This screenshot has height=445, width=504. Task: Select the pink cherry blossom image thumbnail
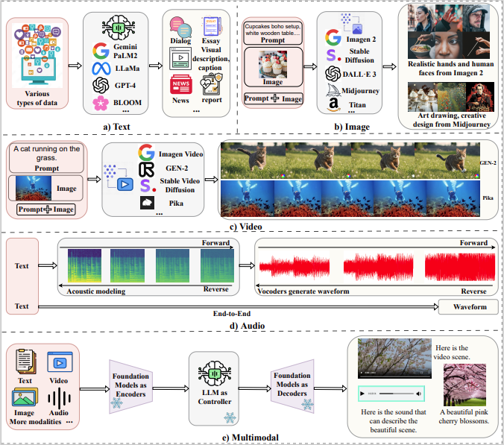click(464, 385)
